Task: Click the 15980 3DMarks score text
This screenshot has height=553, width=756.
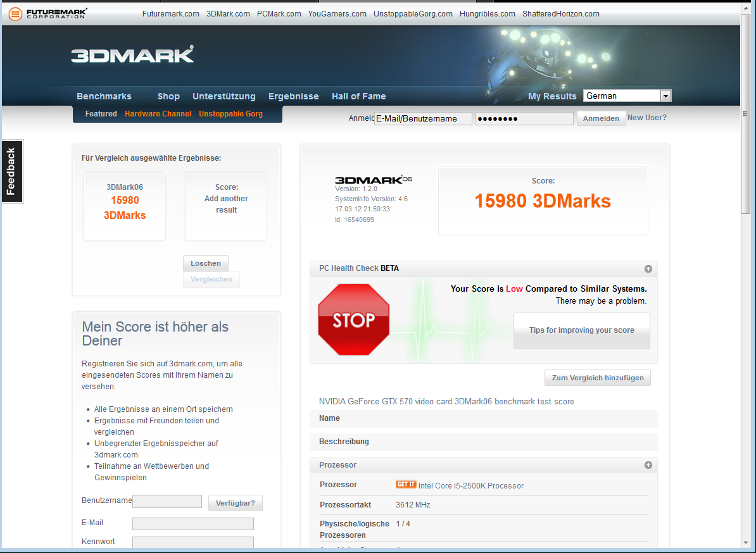Action: pos(543,201)
